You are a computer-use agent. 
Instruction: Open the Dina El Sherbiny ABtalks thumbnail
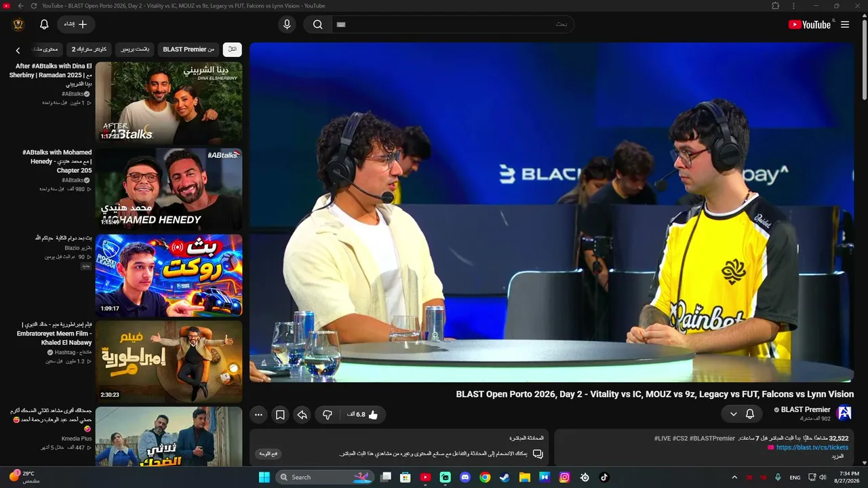click(169, 102)
